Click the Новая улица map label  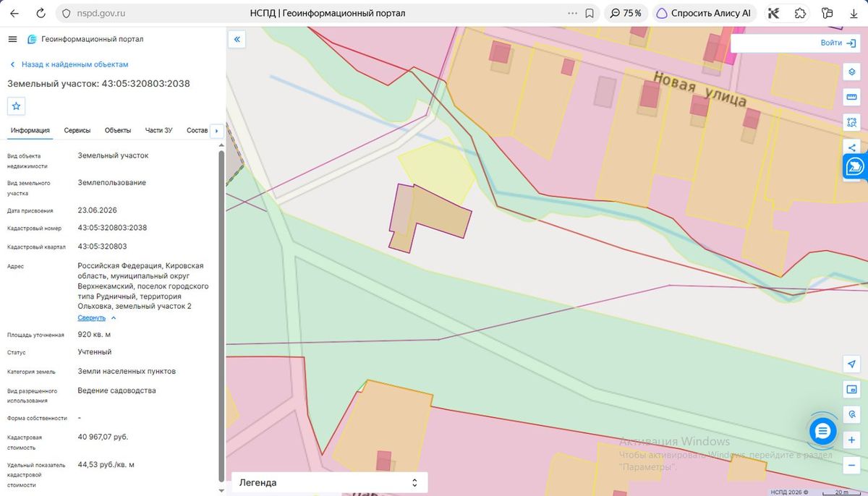point(699,88)
